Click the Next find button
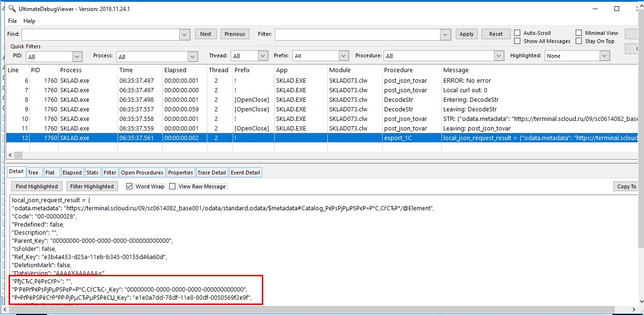The image size is (644, 315). 205,34
